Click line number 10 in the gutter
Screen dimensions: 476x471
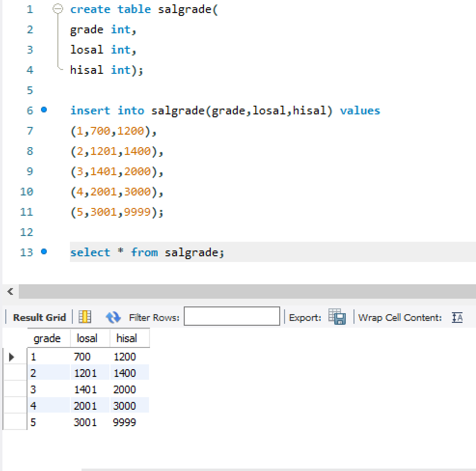tap(27, 192)
